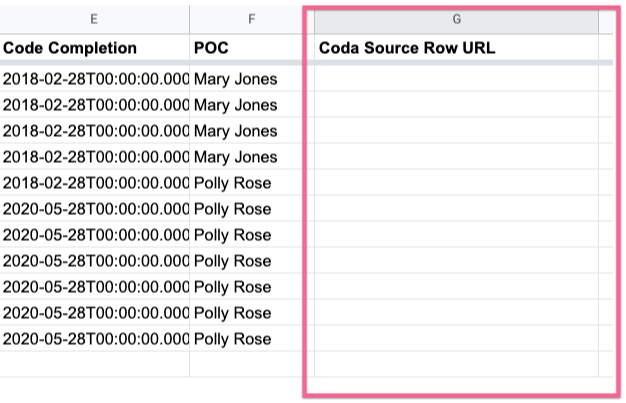The width and height of the screenshot is (626, 403).
Task: Select the last 2020-05-28 date cell
Action: click(x=94, y=338)
